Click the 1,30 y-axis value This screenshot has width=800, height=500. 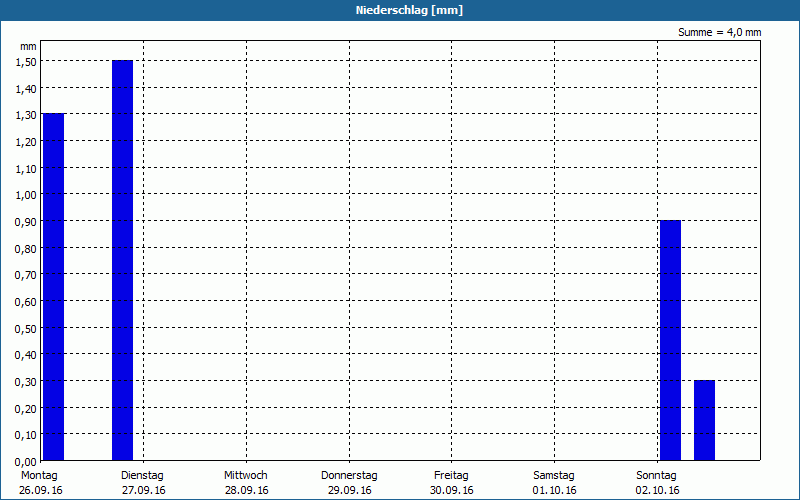tap(26, 115)
